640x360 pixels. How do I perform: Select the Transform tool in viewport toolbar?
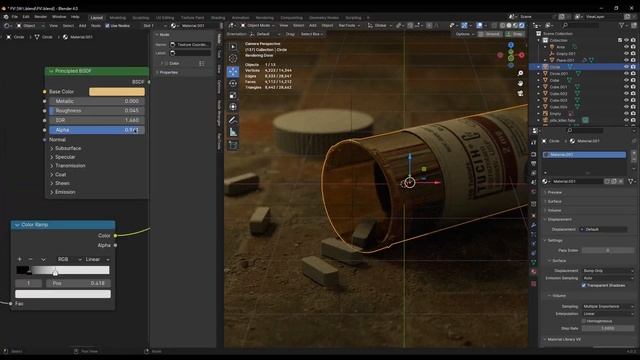tap(233, 107)
